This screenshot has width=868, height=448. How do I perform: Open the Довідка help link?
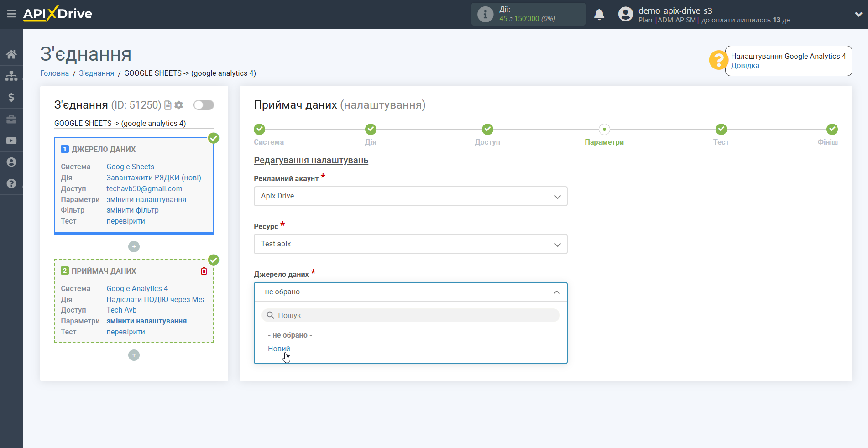(x=745, y=65)
